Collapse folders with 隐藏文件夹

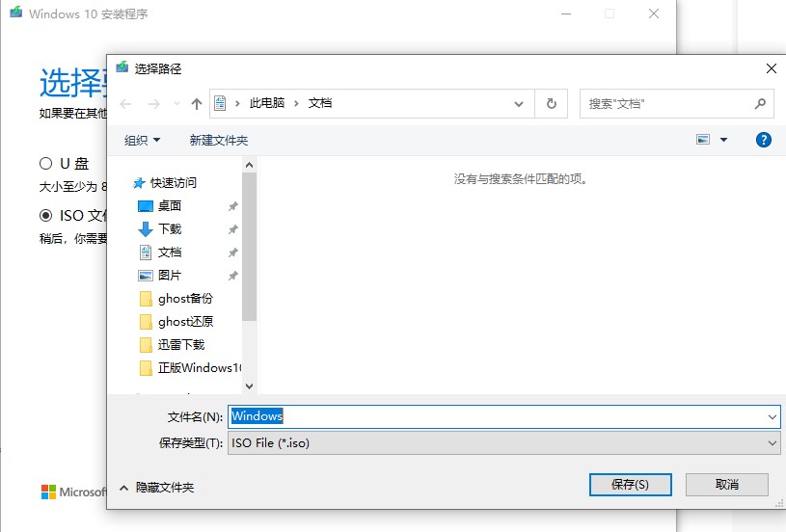pos(157,487)
